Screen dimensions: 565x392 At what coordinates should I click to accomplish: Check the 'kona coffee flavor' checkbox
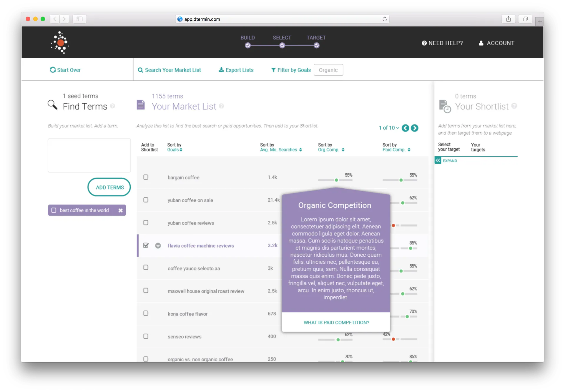click(146, 313)
